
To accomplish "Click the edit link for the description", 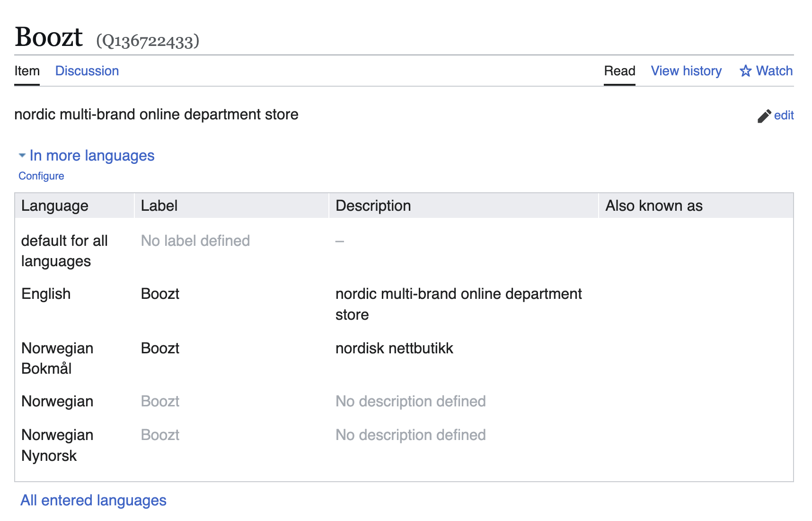I will coord(784,116).
